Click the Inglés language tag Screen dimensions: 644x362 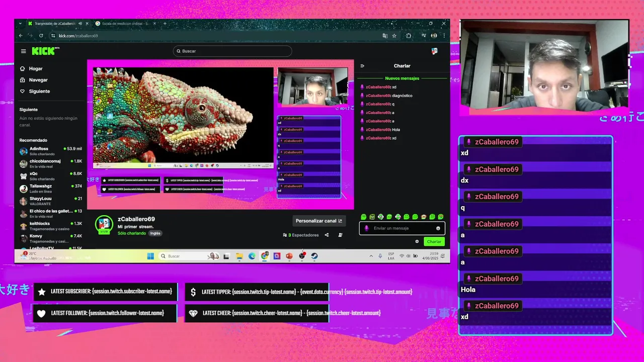coord(155,233)
